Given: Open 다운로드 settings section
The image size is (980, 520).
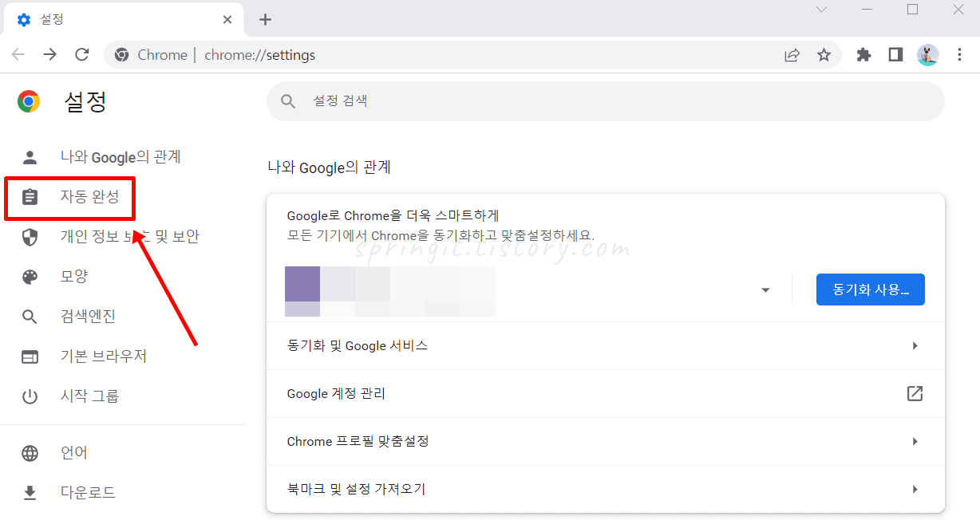Looking at the screenshot, I should [88, 493].
